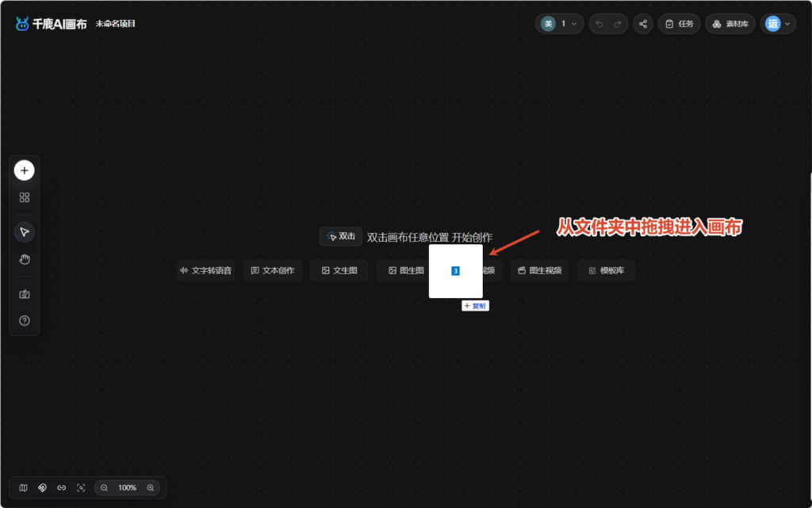Click the 双击 hint button
Screen dimensions: 812x508
[341, 236]
